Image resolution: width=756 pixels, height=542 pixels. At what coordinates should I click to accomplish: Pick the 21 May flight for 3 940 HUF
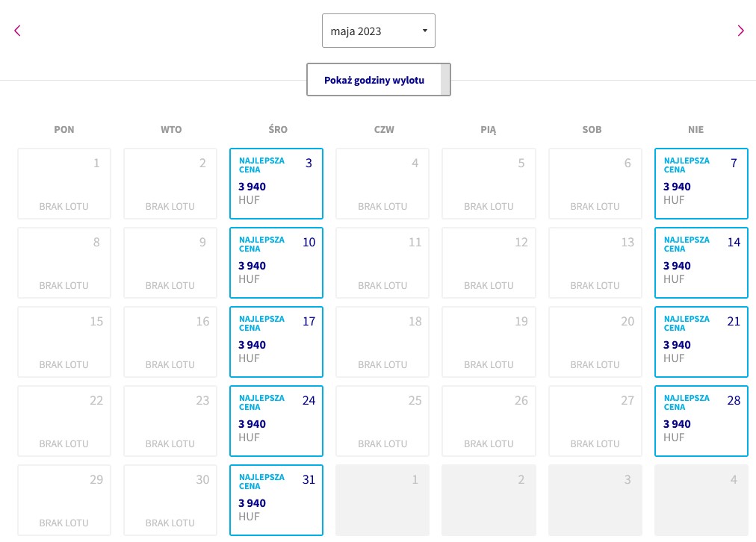pyautogui.click(x=701, y=342)
